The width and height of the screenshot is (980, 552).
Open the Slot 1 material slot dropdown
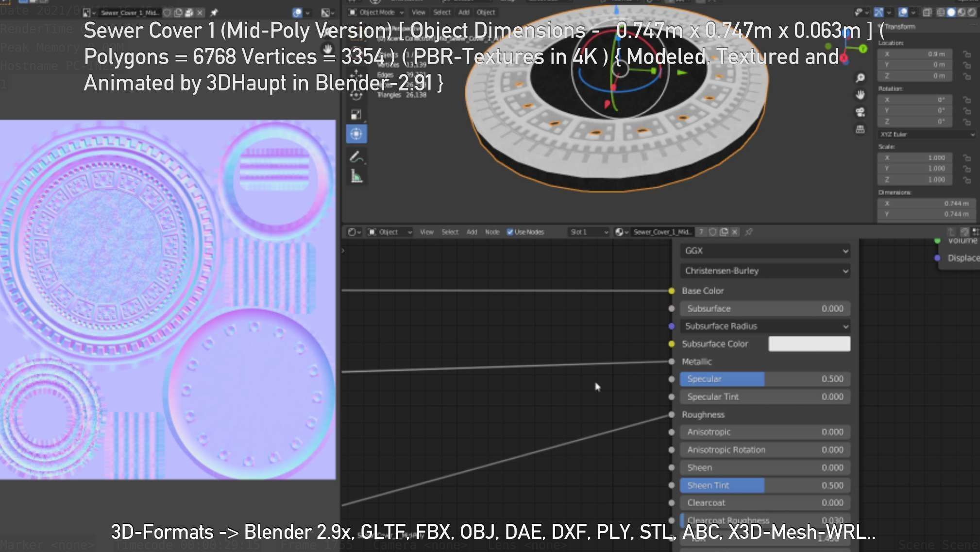click(x=589, y=232)
